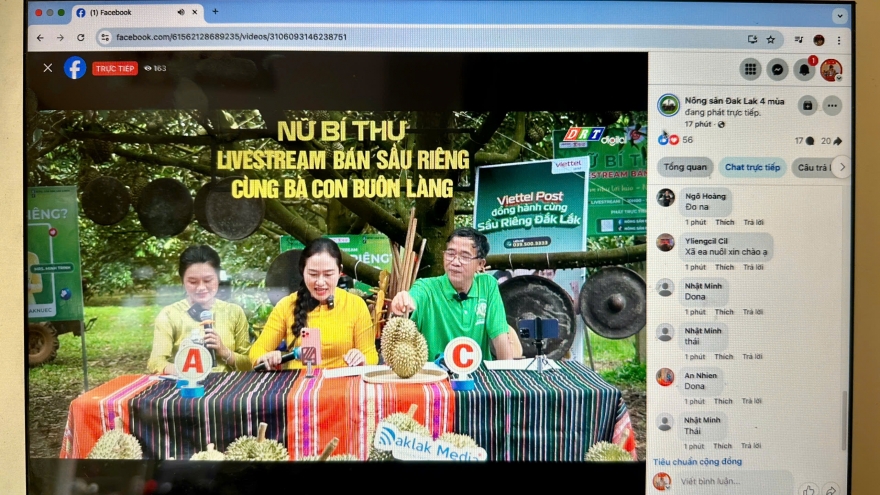
Task: Open the notifications bell
Action: (804, 69)
